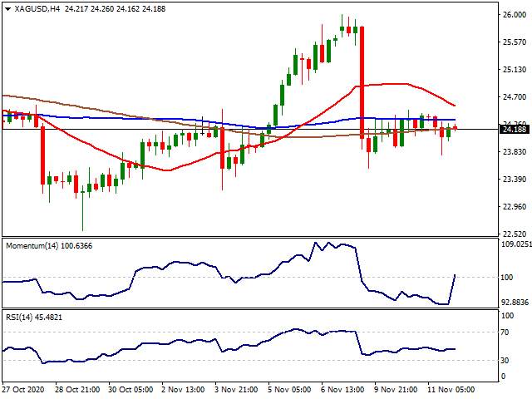Image resolution: width=532 pixels, height=399 pixels.
Task: Click the 27 Oct 2020 date label
Action: [23, 389]
